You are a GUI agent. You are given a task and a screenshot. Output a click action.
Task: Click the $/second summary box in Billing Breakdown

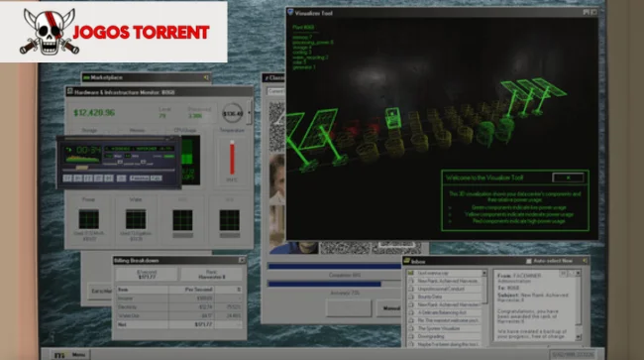(x=147, y=274)
